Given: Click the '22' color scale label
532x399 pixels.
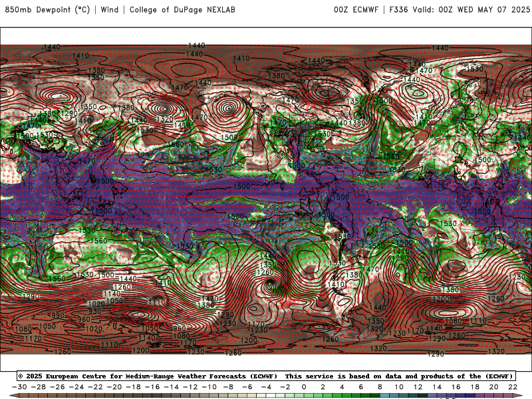Looking at the screenshot, I should [x=513, y=387].
